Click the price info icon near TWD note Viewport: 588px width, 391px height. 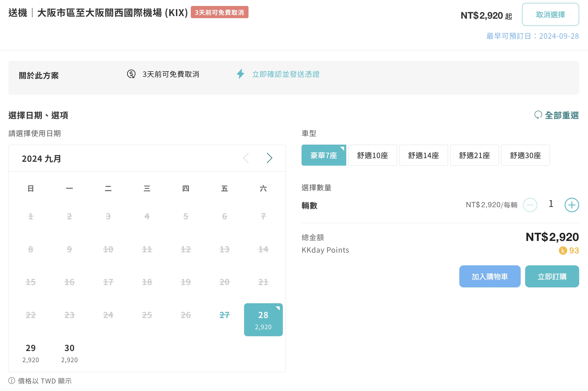click(x=12, y=380)
